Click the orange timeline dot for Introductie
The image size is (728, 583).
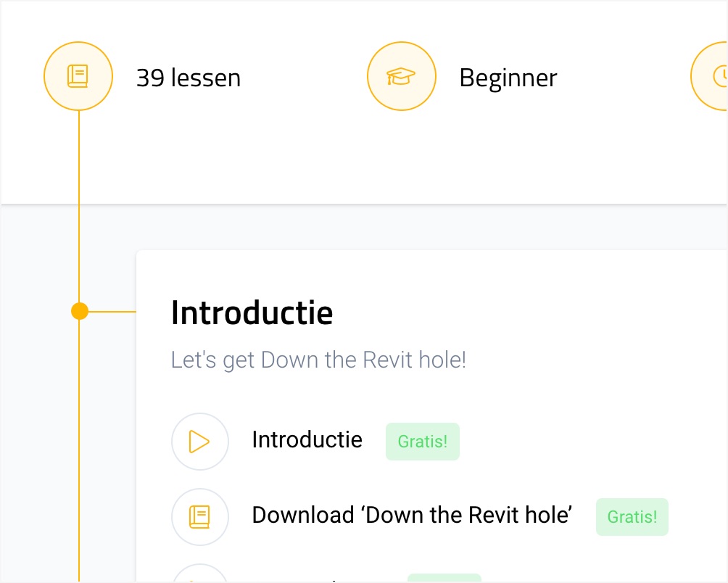[80, 312]
